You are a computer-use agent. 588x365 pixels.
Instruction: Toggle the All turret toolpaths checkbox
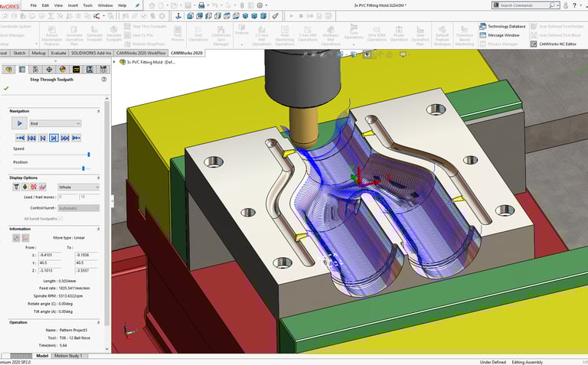[60, 219]
